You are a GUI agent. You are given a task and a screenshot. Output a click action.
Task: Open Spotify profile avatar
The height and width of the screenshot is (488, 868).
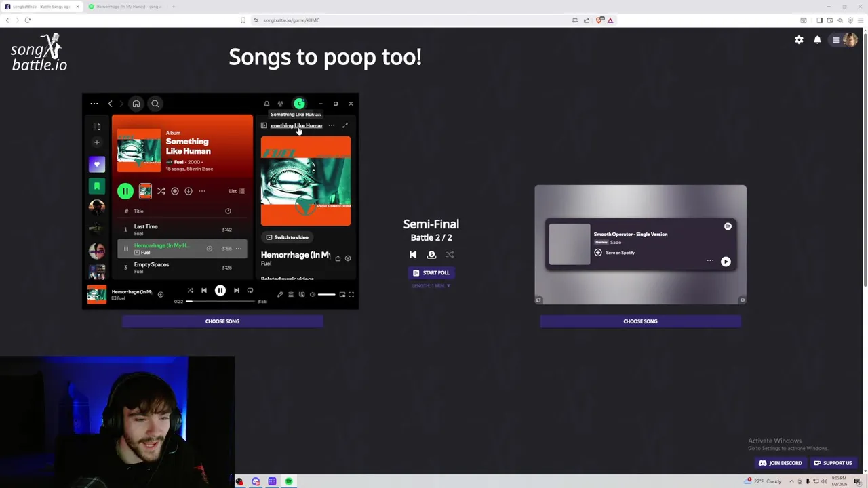[299, 104]
